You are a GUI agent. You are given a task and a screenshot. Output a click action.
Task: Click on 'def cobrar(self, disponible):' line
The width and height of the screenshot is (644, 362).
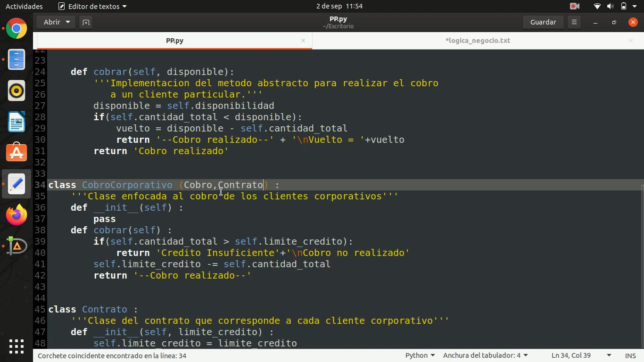coord(152,72)
